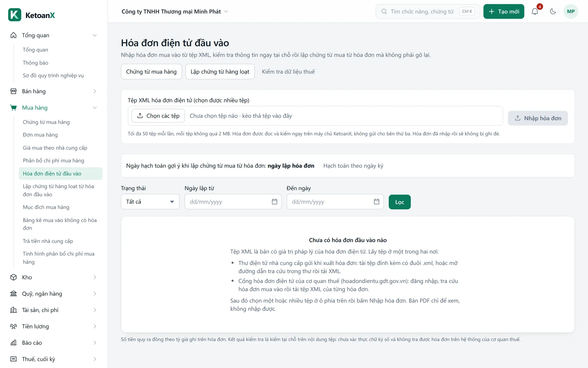588x368 pixels.
Task: Click the Tiền lương people icon
Action: (x=13, y=326)
